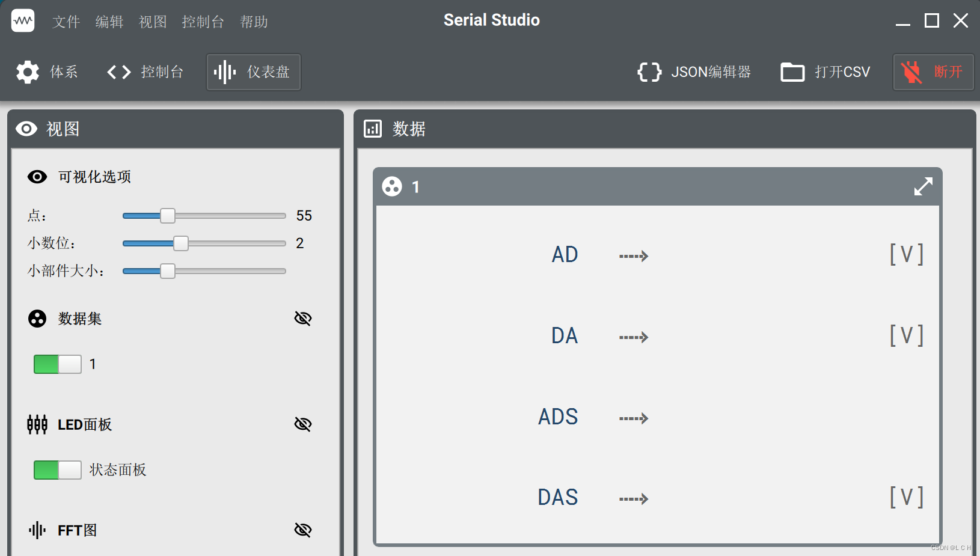Image resolution: width=980 pixels, height=556 pixels.
Task: Toggle the dataset 1 switch
Action: 58,364
